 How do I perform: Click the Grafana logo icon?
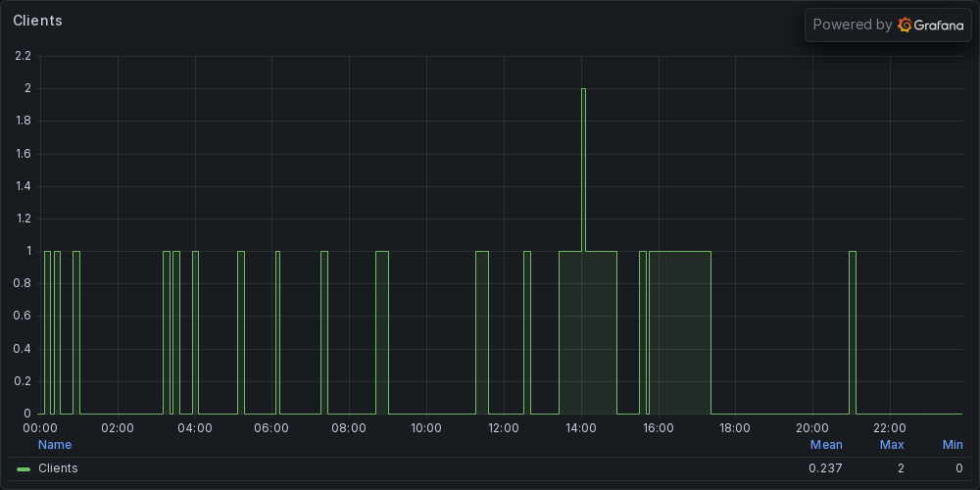(x=906, y=25)
